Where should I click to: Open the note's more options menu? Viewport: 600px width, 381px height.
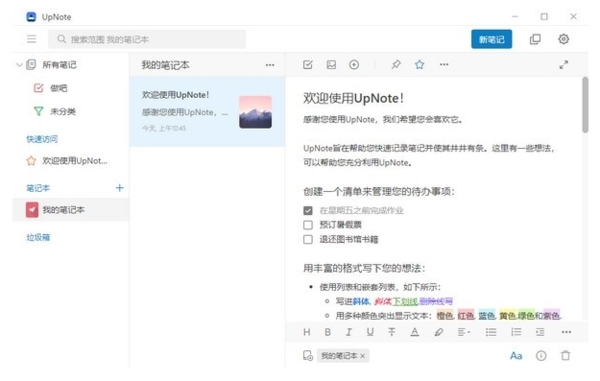click(444, 65)
